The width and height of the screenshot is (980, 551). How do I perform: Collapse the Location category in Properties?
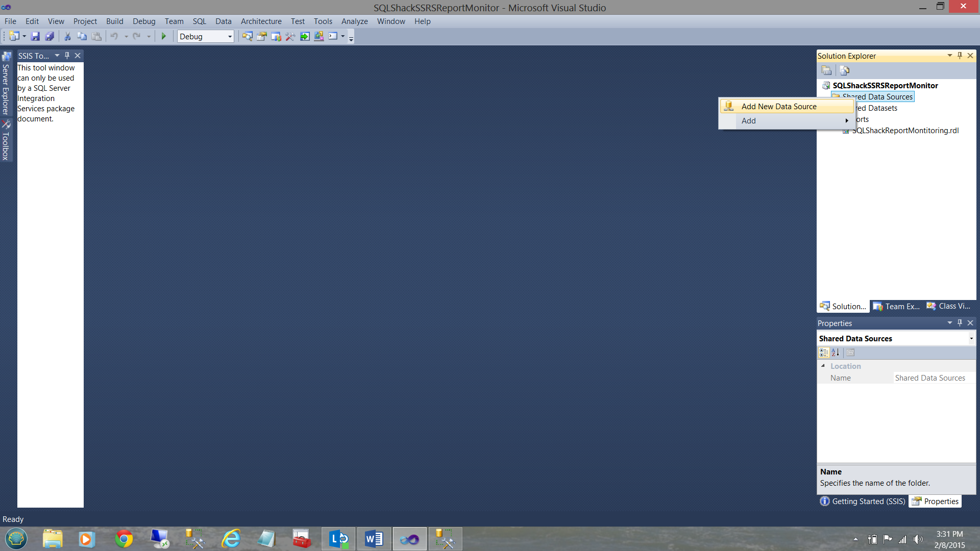823,366
